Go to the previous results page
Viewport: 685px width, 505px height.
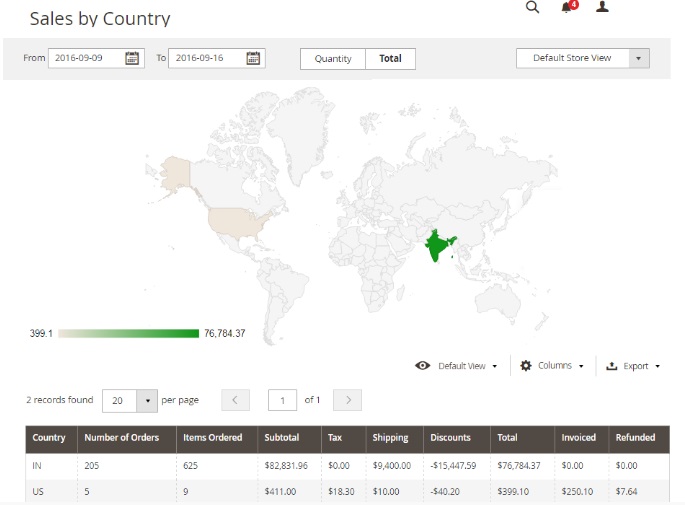[x=235, y=400]
